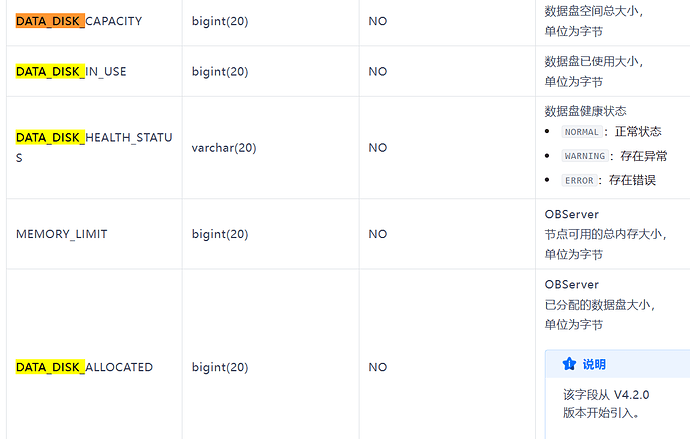Screen dimensions: 690x439
Task: Click the varchar(20) type cell
Action: [224, 148]
